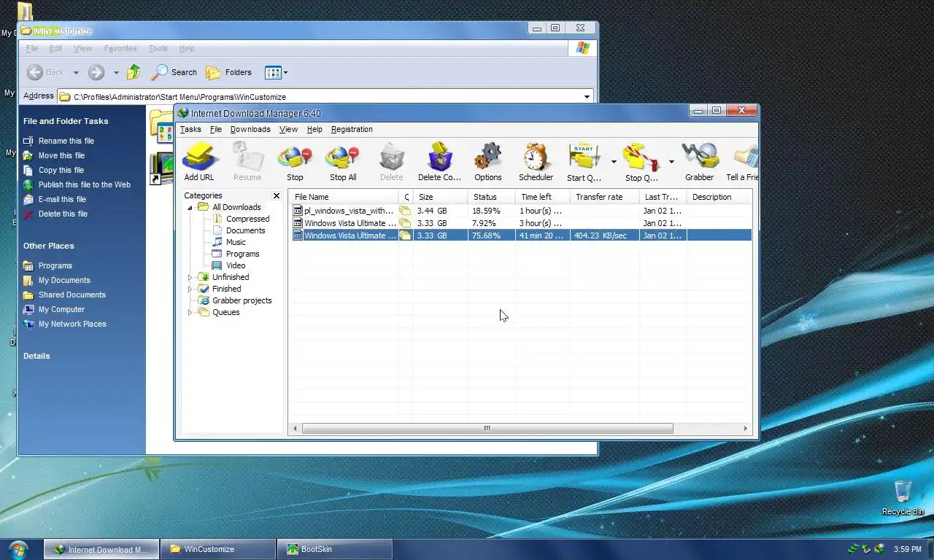Viewport: 934px width, 560px height.
Task: Sort by File Name column header
Action: click(x=344, y=197)
